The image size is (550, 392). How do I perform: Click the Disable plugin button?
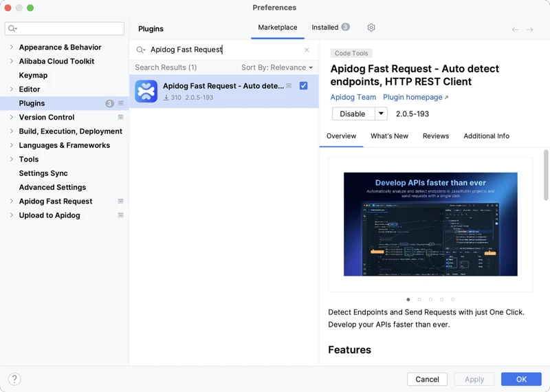(353, 113)
